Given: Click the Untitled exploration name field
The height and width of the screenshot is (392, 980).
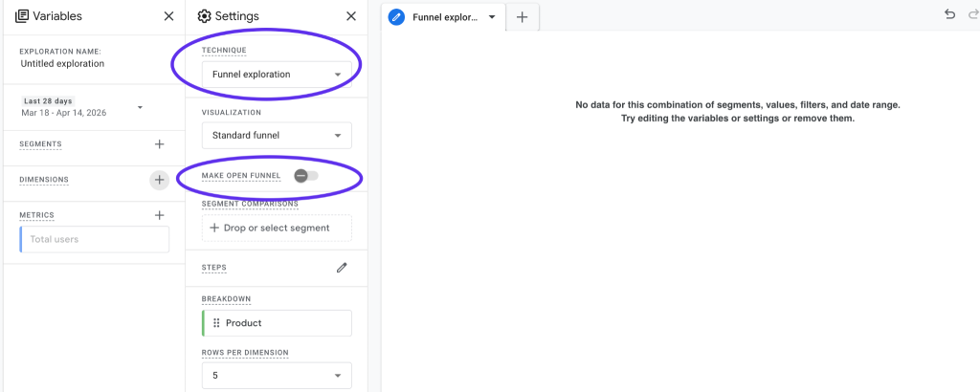Looking at the screenshot, I should pos(62,64).
